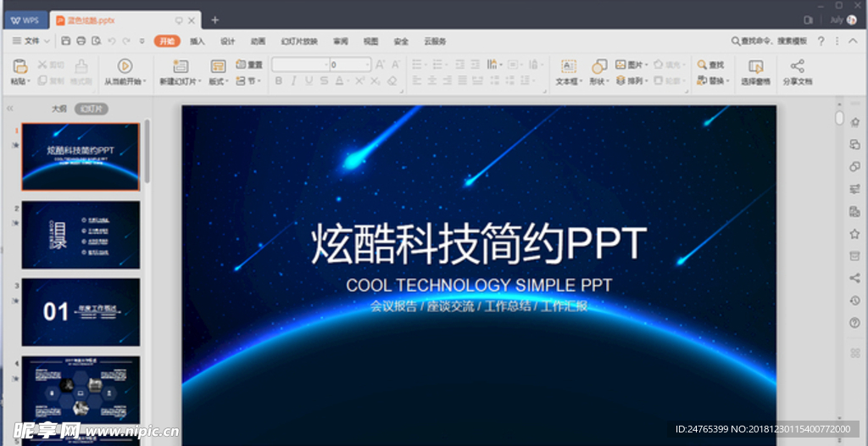Click the Print icon in quick access bar

point(81,41)
